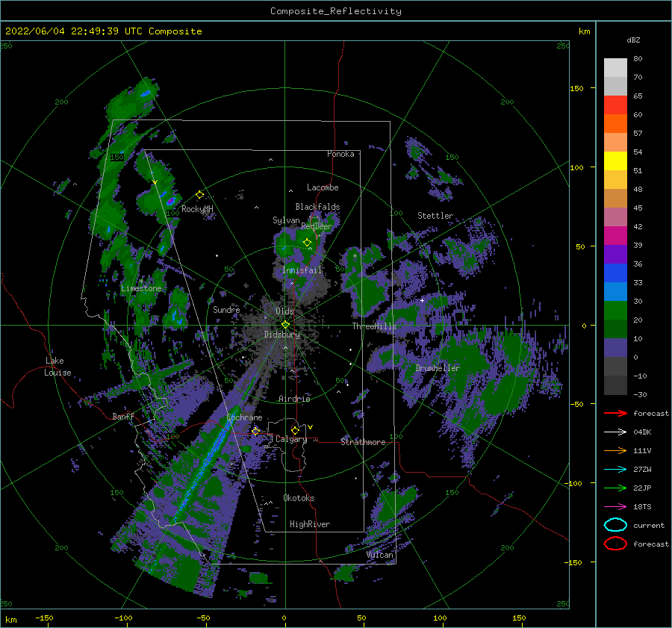Select the Didsbury label
Screen dimensions: 672x628
point(281,335)
